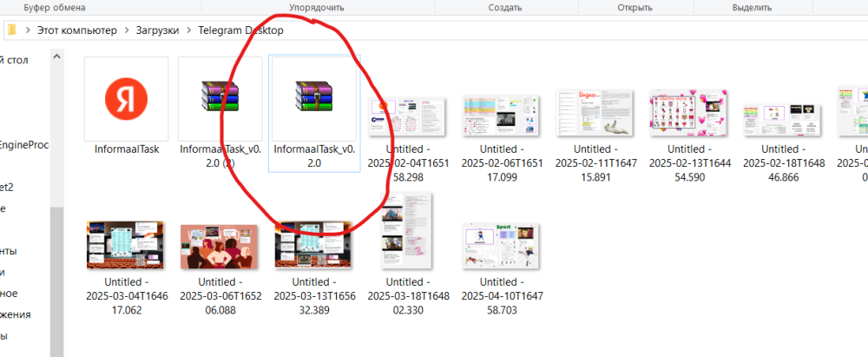Image resolution: width=868 pixels, height=357 pixels.
Task: Click Telegram Desktop in the address bar
Action: point(240,30)
